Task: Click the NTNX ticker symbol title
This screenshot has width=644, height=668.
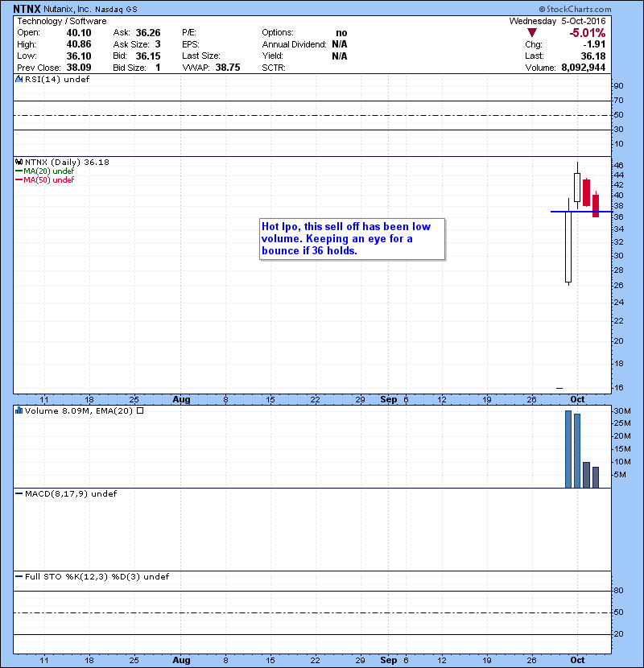Action: (27, 9)
